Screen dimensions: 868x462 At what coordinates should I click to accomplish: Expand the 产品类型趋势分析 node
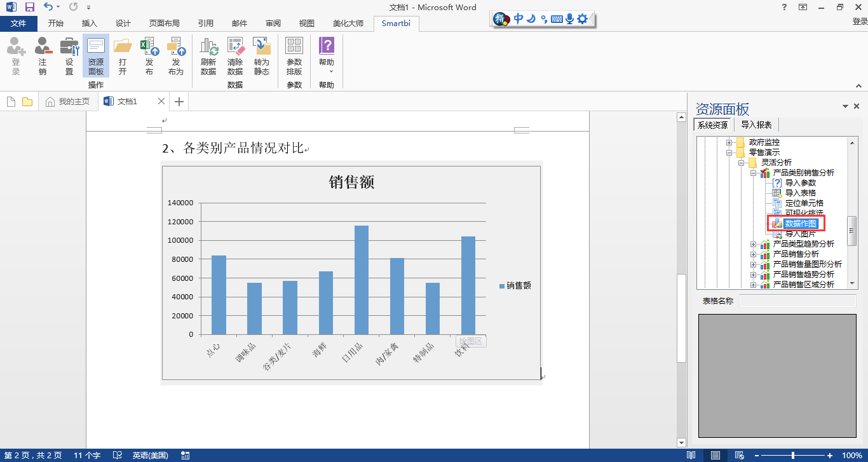(754, 244)
